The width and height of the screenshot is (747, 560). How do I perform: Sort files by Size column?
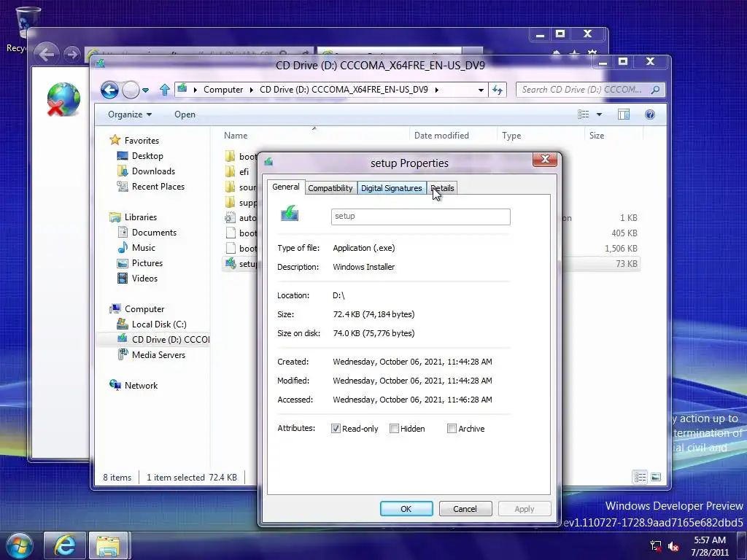tap(597, 135)
